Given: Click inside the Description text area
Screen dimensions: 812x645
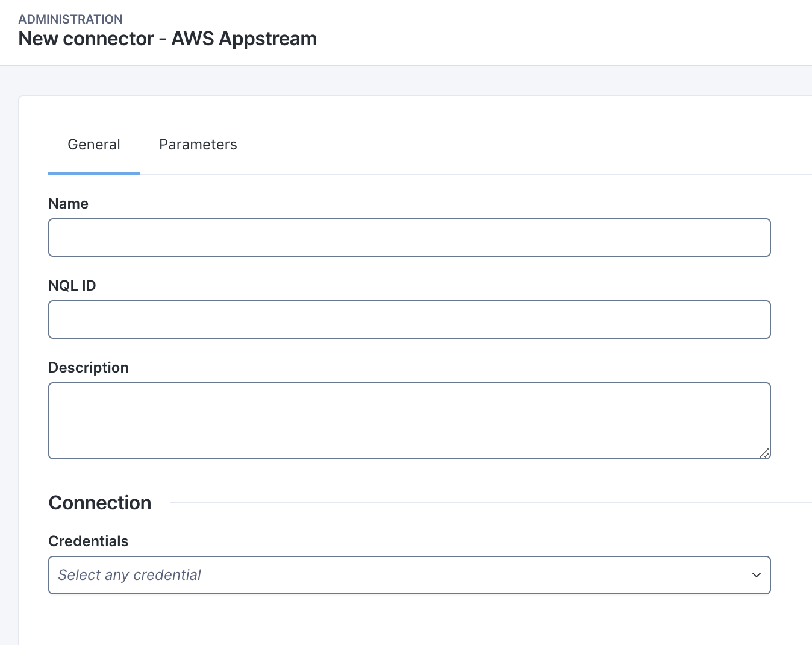Looking at the screenshot, I should 410,421.
